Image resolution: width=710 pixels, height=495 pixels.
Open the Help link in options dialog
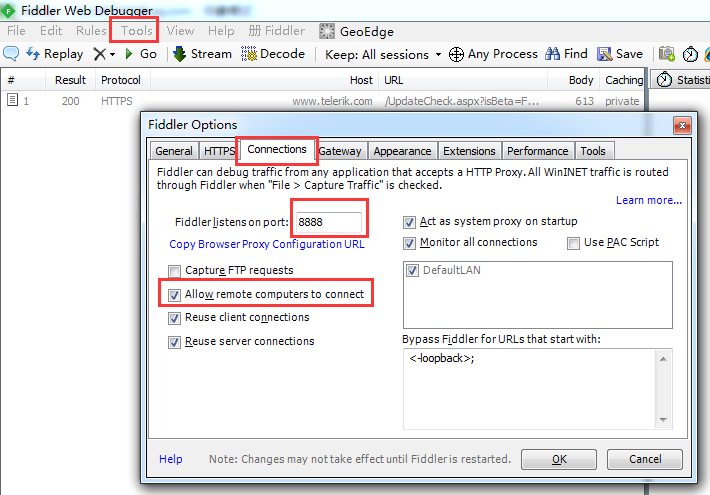click(171, 459)
